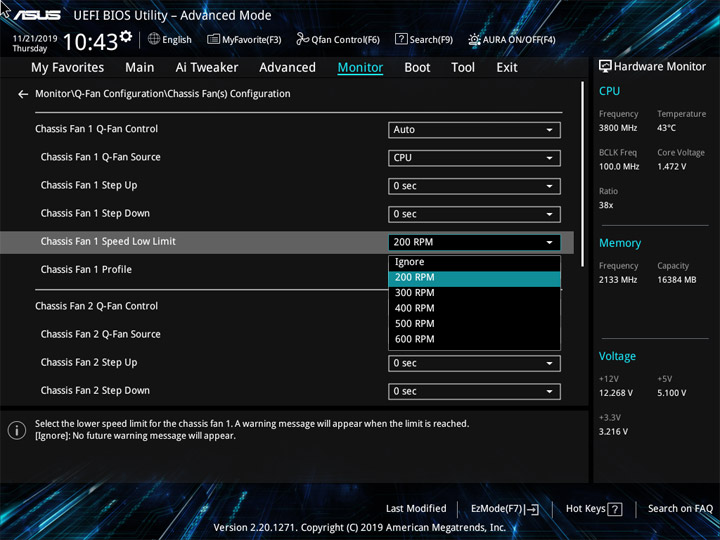This screenshot has height=540, width=720.
Task: Click Search on FAQ link
Action: (681, 509)
